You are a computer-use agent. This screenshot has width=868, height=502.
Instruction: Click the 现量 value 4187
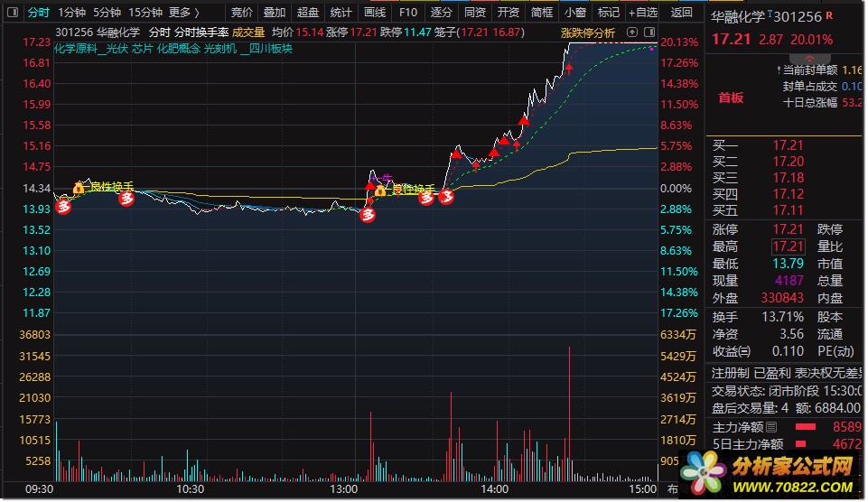789,281
